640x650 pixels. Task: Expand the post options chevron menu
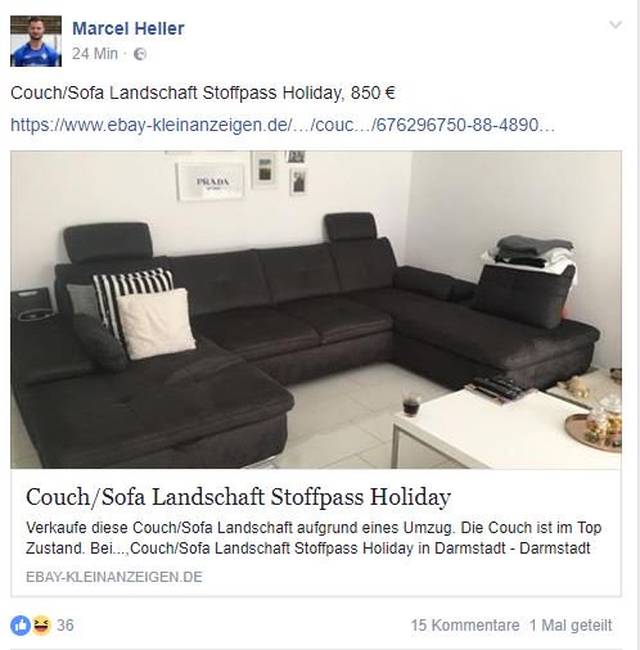(x=616, y=25)
